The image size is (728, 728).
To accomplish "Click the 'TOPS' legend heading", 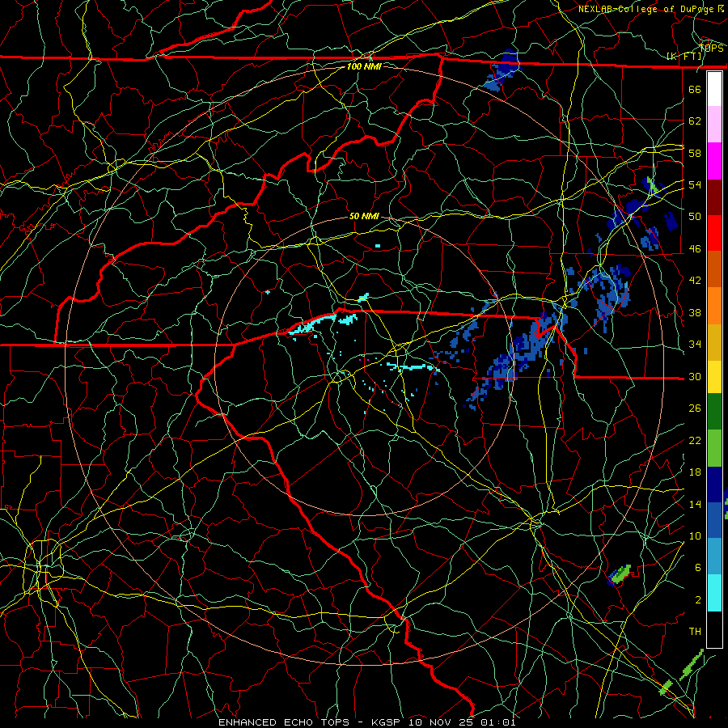I will tap(711, 48).
